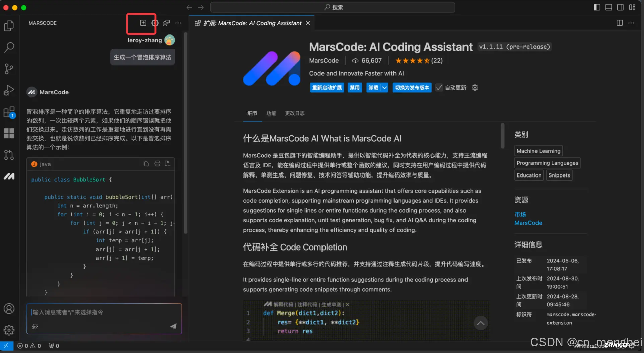Open MarsCode panel settings gear
The image size is (644, 353).
tap(155, 23)
